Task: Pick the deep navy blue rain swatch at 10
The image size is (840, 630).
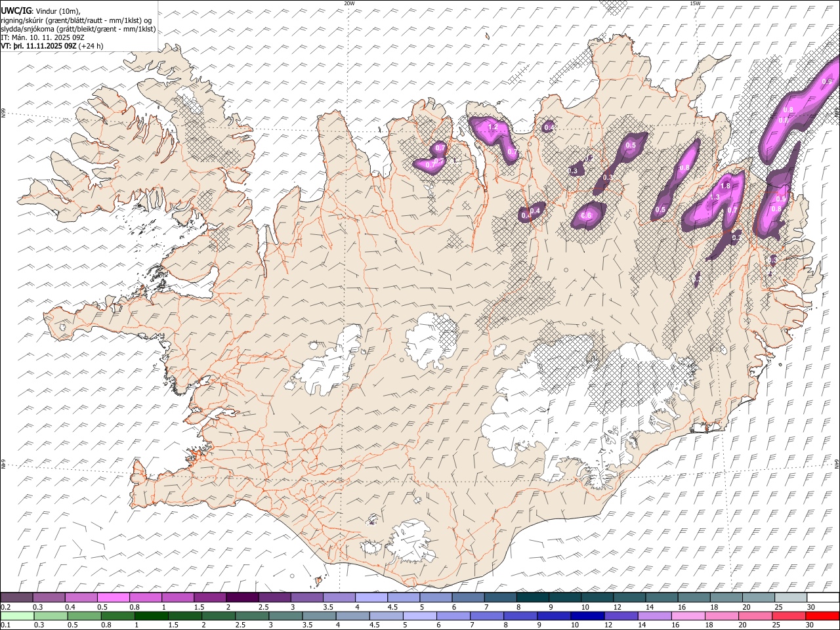Action: (587, 616)
